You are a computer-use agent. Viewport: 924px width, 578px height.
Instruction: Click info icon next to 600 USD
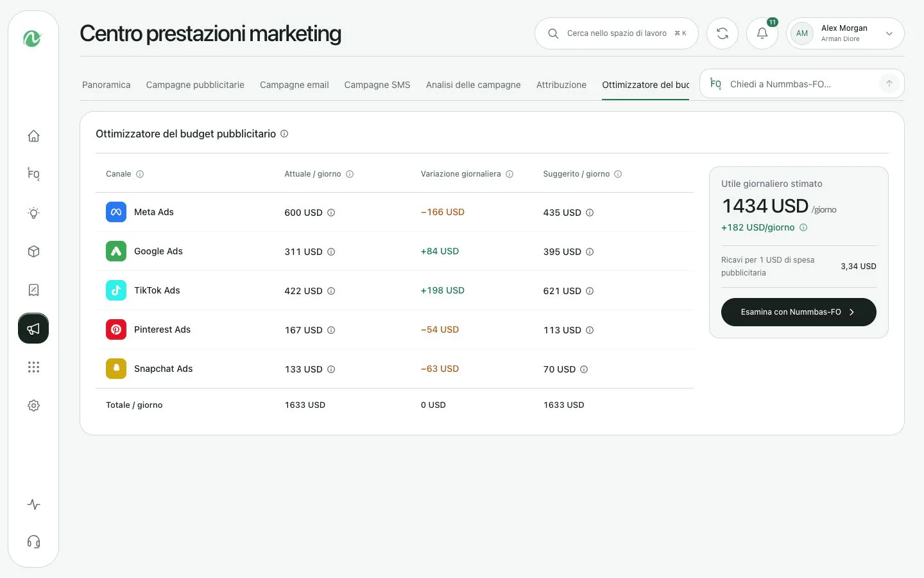pos(331,213)
